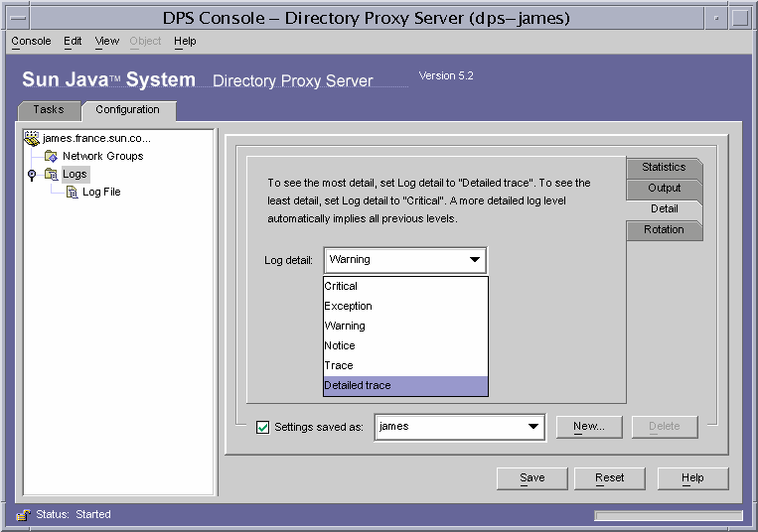
Task: Click the progress bar in status bar
Action: 669,515
